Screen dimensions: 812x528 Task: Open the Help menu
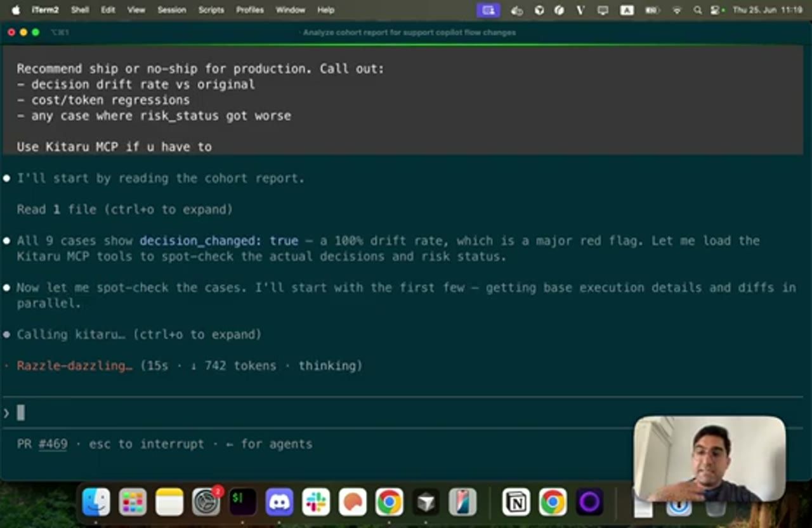(x=325, y=10)
